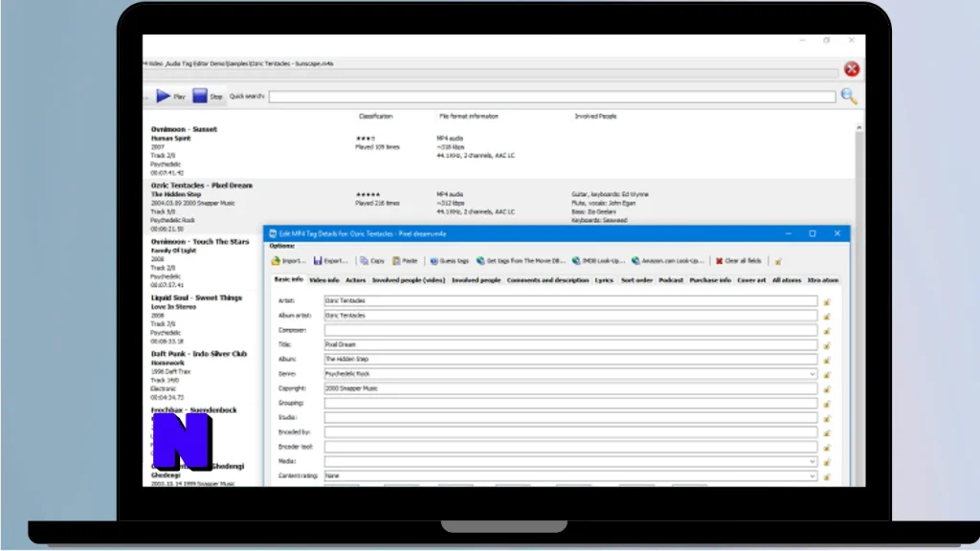Click Clear all fields button

pyautogui.click(x=738, y=261)
